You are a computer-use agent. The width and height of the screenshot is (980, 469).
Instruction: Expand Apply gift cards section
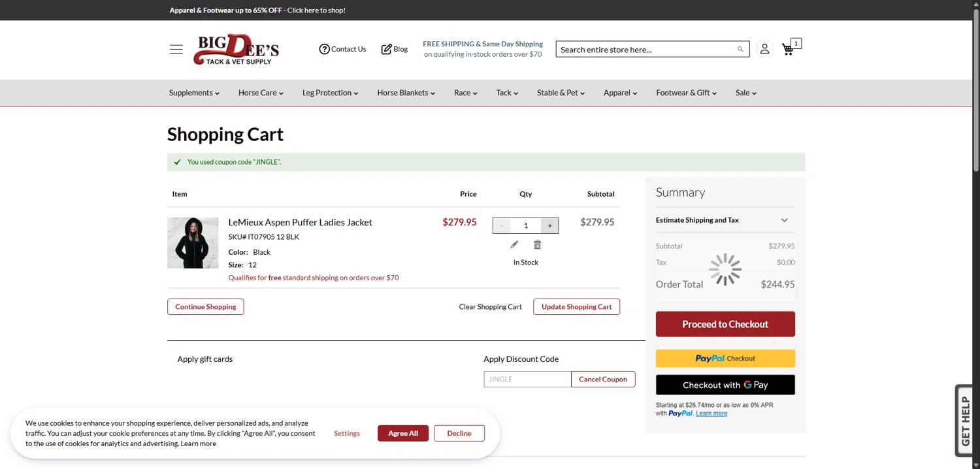click(x=204, y=359)
